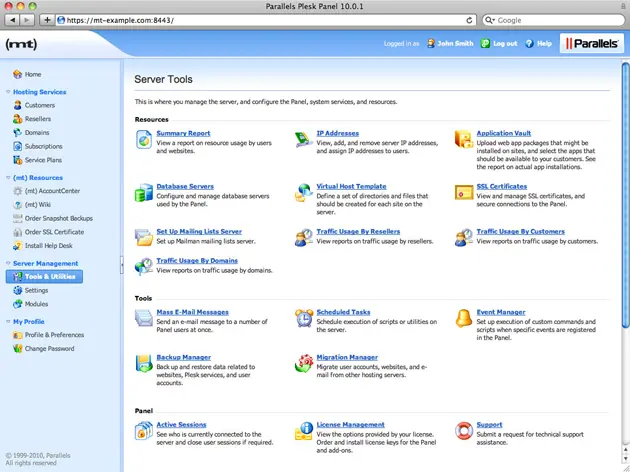Open (mt) AccountCenter in sidebar
Image resolution: width=630 pixels, height=472 pixels.
coord(52,191)
